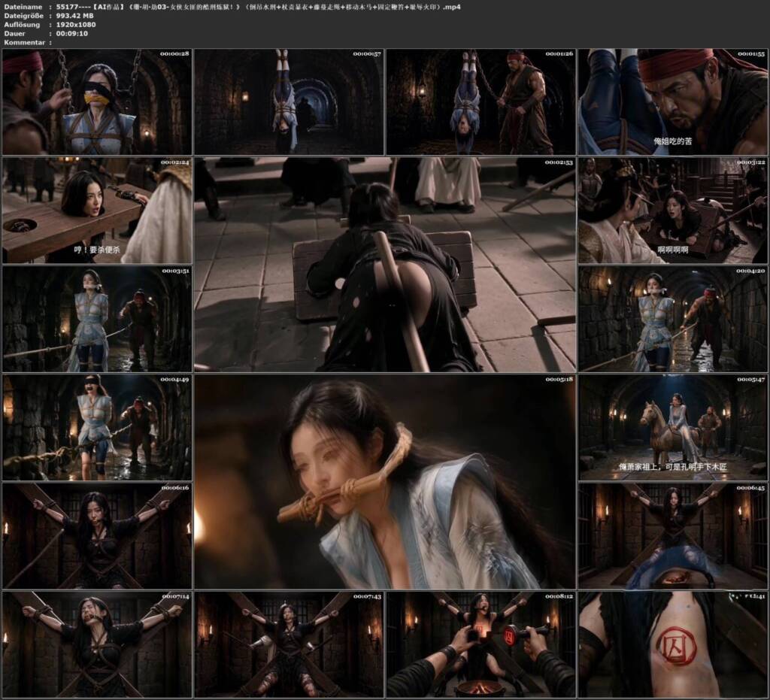
Task: Open the frame marked 00:07:14
Action: pyautogui.click(x=97, y=644)
